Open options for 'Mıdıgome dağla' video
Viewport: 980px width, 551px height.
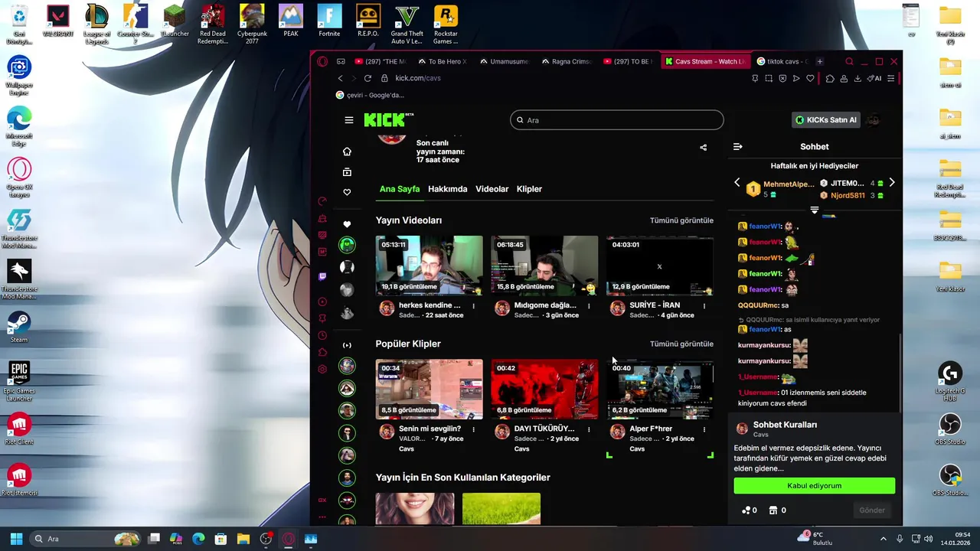coord(589,306)
